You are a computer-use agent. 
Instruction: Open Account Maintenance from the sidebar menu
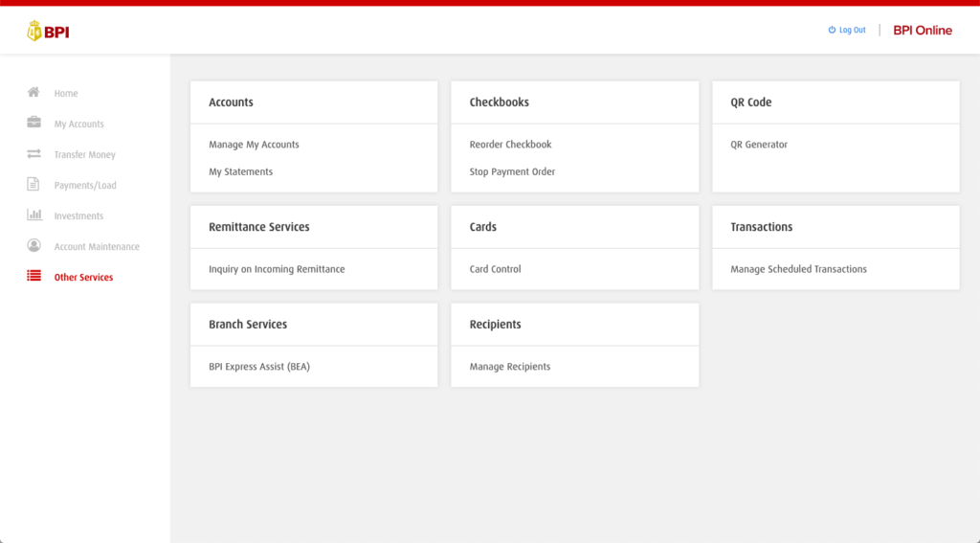click(97, 247)
